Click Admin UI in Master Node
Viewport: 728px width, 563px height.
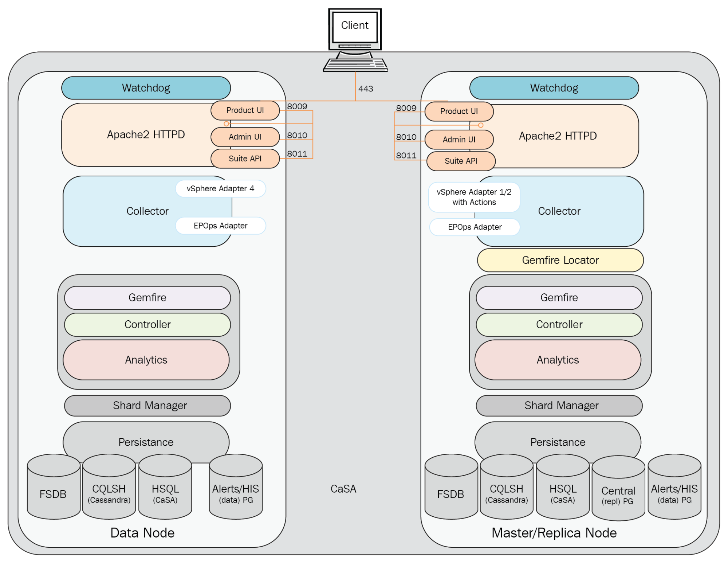tap(459, 140)
